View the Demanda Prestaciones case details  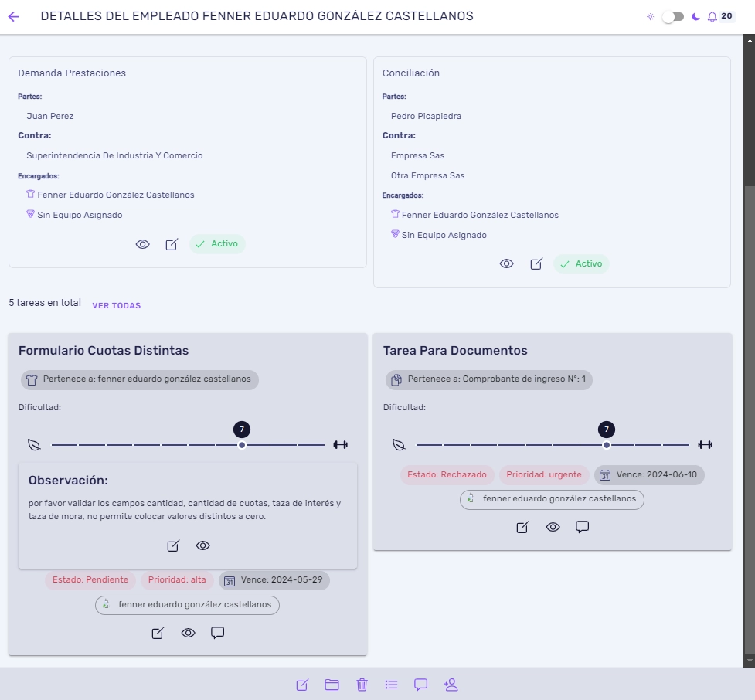(142, 244)
